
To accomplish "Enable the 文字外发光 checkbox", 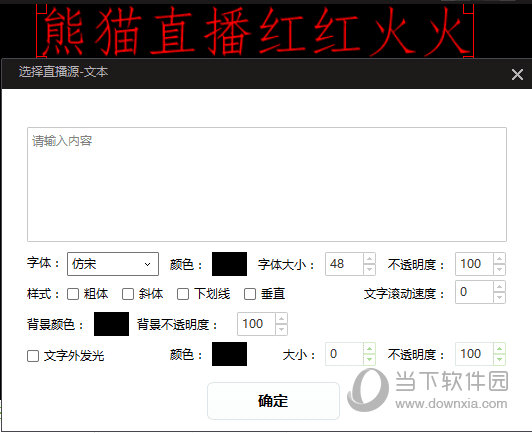I will [33, 356].
